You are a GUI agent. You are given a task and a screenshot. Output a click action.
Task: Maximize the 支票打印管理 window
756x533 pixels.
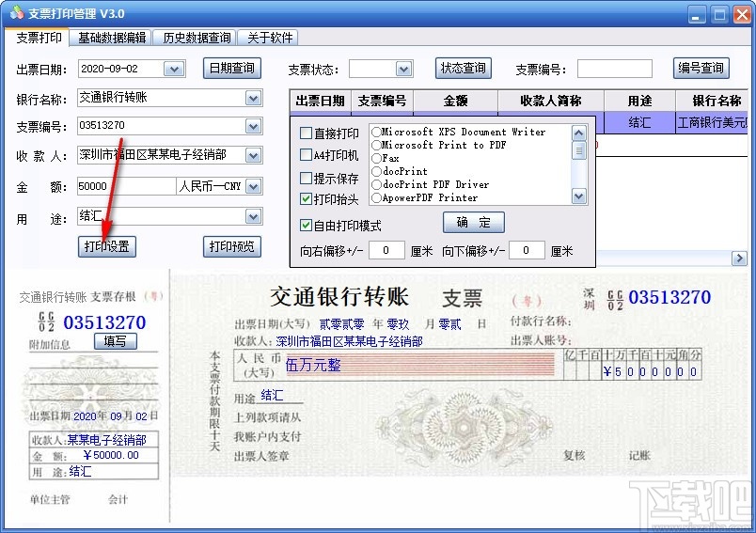[719, 14]
